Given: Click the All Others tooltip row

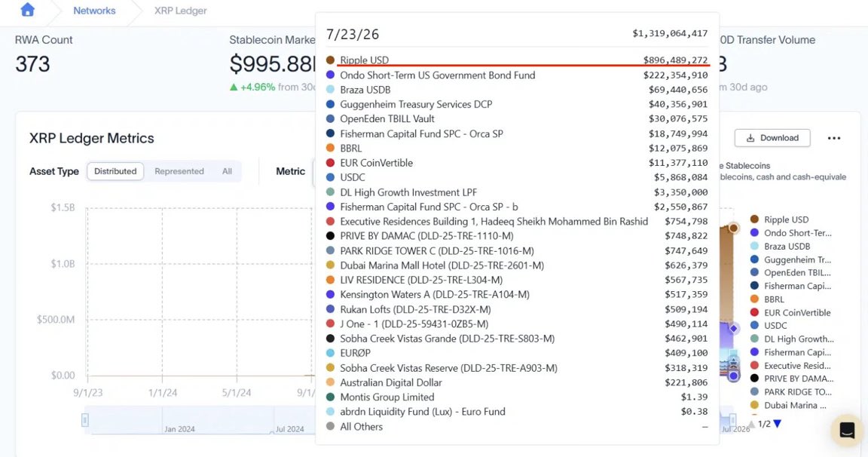Looking at the screenshot, I should 517,427.
